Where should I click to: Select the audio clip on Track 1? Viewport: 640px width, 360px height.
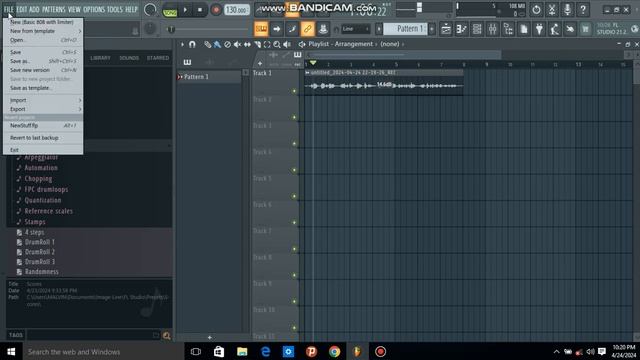pos(384,82)
